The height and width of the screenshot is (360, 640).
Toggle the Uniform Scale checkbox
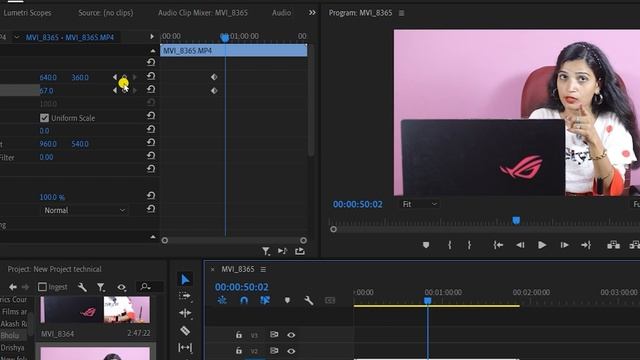pyautogui.click(x=44, y=118)
